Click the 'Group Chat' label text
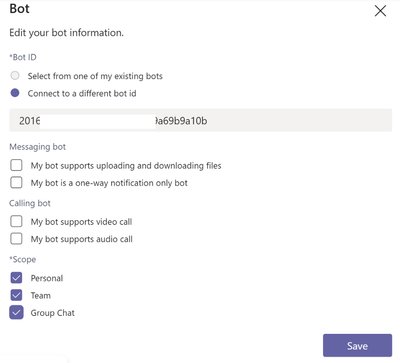 point(53,313)
